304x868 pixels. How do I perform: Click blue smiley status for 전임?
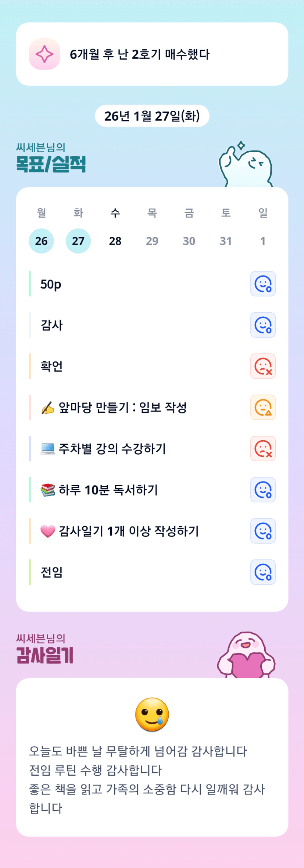[x=263, y=572]
